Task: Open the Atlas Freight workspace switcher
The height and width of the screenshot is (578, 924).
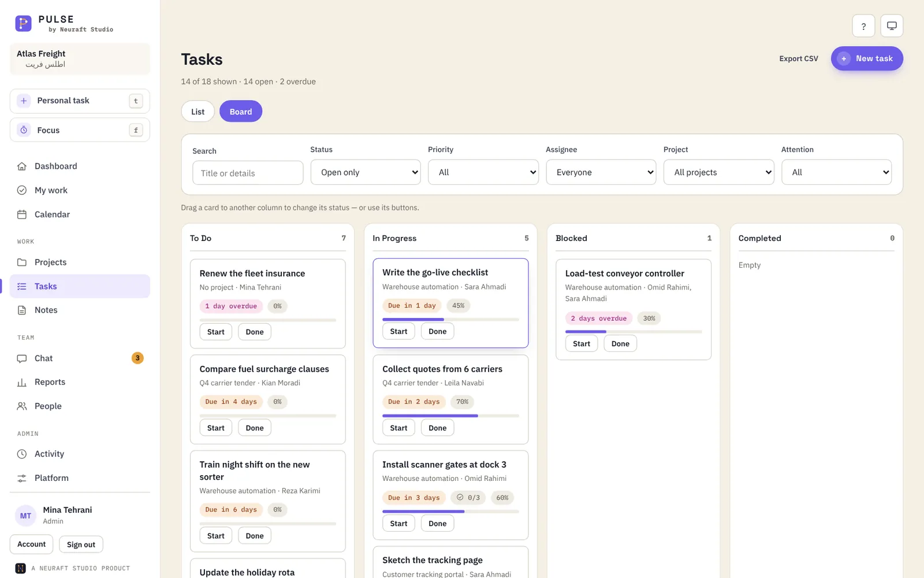Action: (80, 59)
